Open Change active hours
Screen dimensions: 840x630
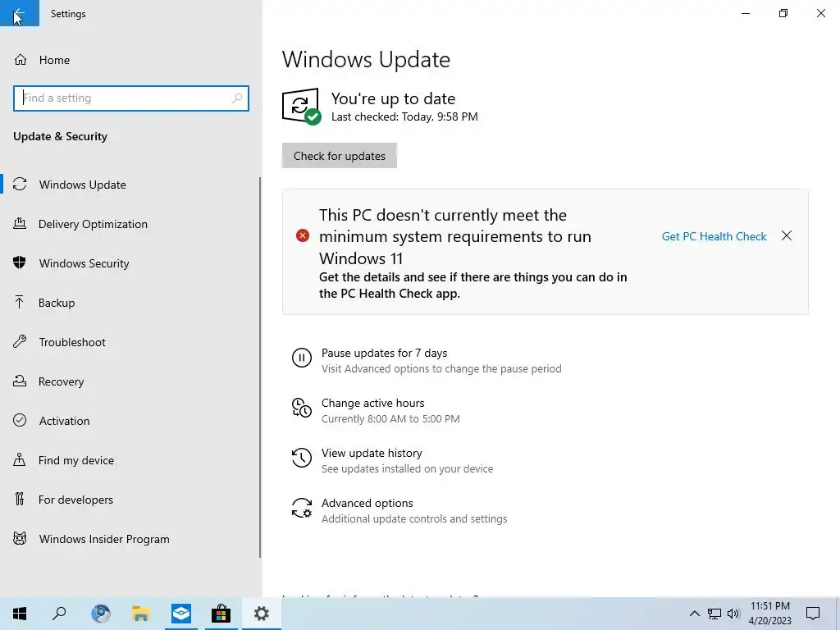click(x=373, y=403)
